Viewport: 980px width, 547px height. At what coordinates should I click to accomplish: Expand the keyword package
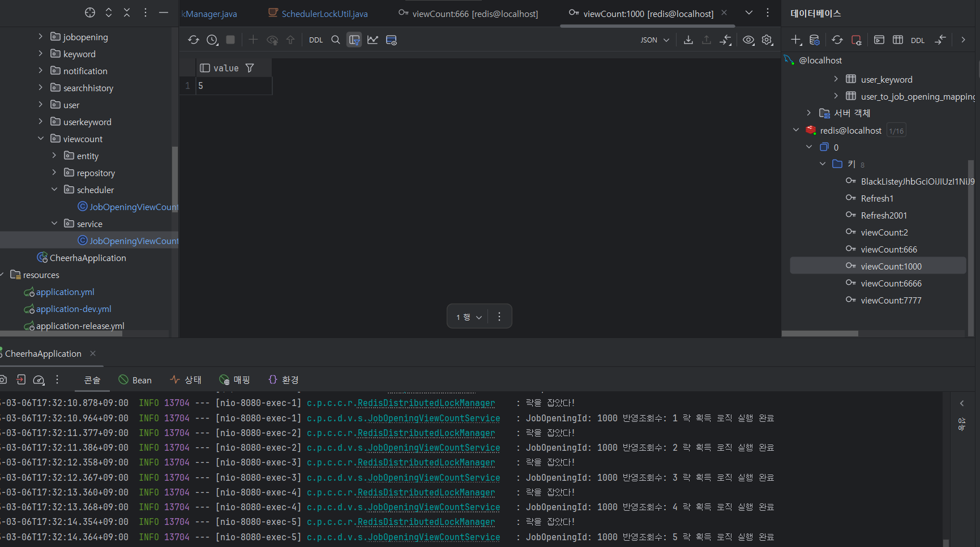click(x=40, y=53)
